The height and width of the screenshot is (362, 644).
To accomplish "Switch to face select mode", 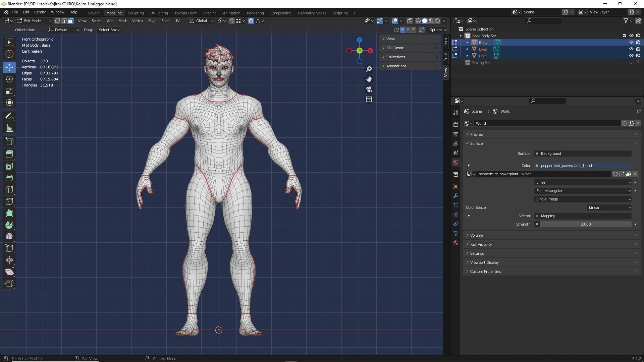I will tap(70, 21).
